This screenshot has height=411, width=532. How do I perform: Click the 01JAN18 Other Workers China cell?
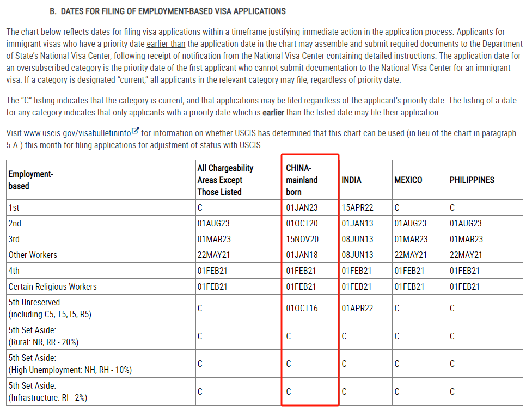click(302, 255)
